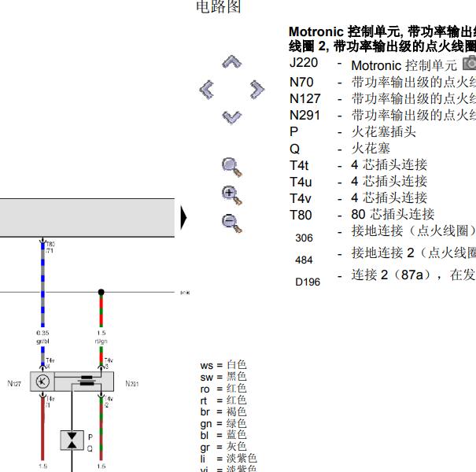The height and width of the screenshot is (472, 476).
Task: Click color legend bl = 蓝色
Action: click(223, 435)
